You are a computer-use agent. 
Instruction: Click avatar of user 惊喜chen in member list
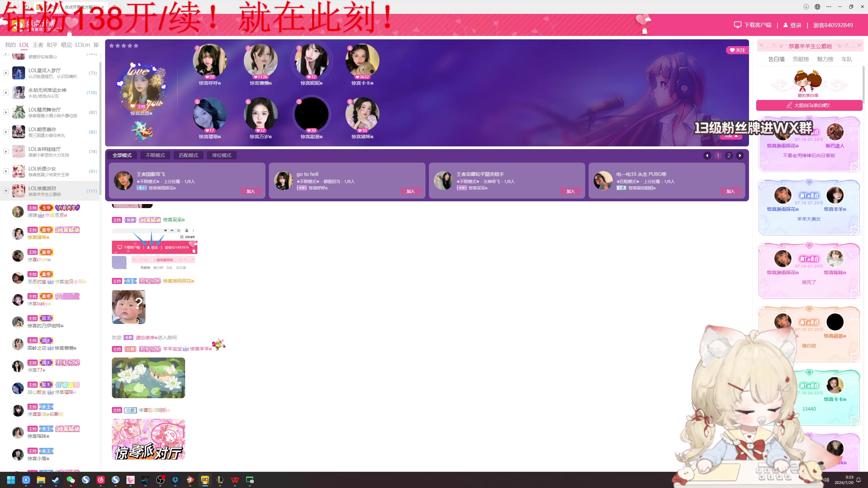tap(18, 256)
